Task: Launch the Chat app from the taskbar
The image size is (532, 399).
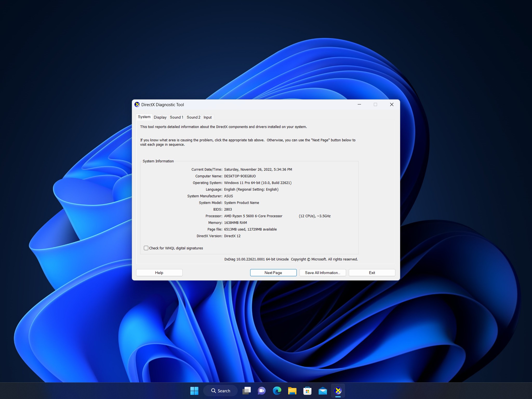Action: coord(262,391)
